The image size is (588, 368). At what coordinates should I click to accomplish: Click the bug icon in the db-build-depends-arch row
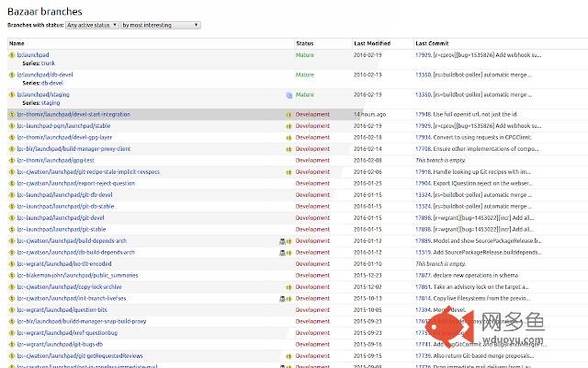coord(282,253)
